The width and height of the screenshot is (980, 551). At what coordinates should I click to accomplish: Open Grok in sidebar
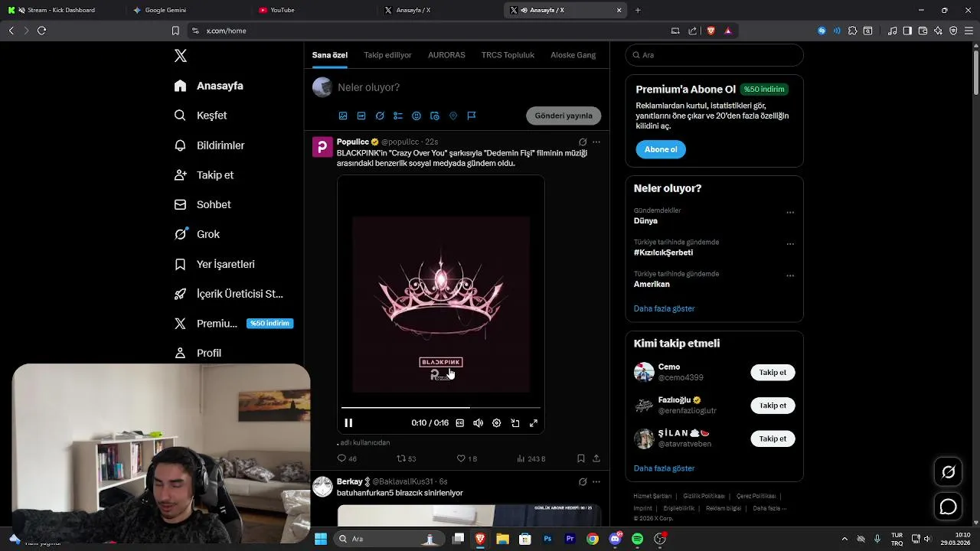197,234
